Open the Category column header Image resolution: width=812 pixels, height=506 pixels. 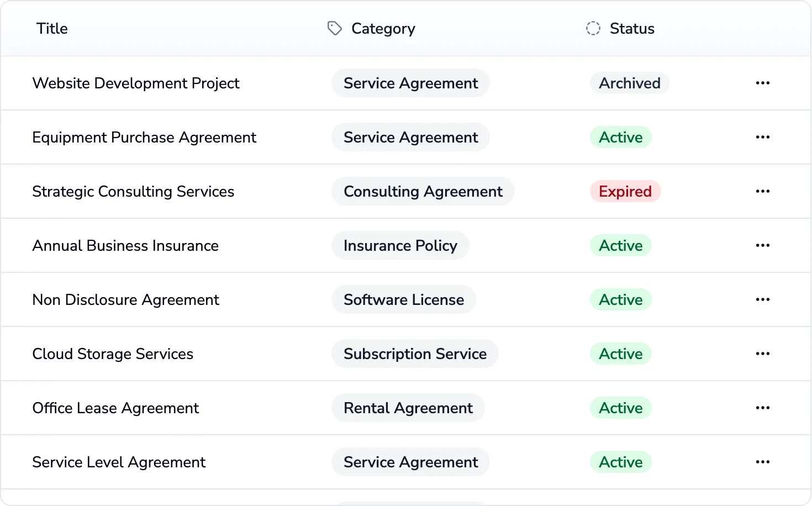[383, 28]
